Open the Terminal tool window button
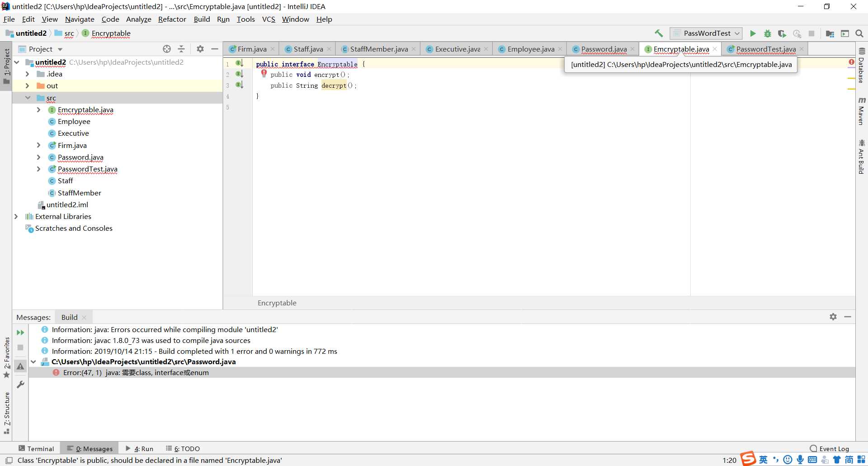 [36, 448]
